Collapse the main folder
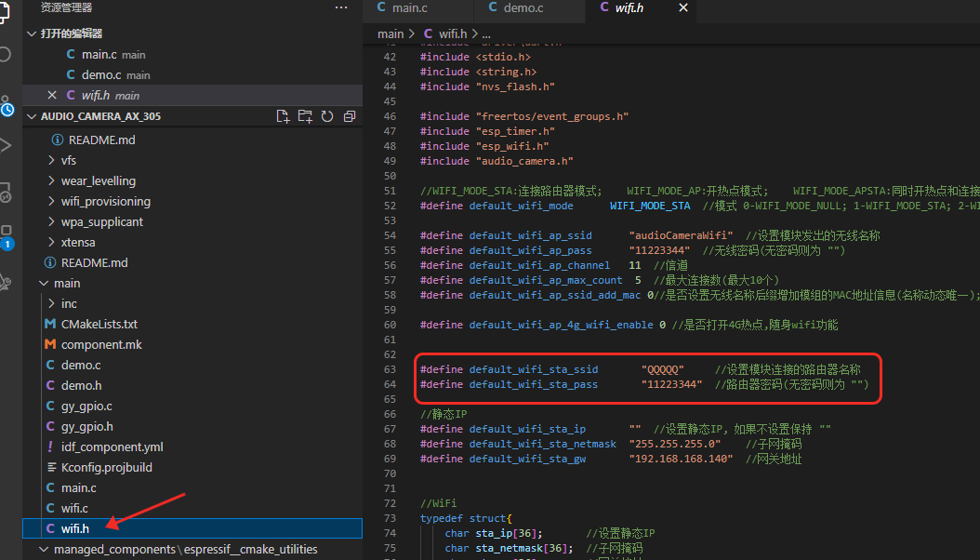 coord(44,283)
